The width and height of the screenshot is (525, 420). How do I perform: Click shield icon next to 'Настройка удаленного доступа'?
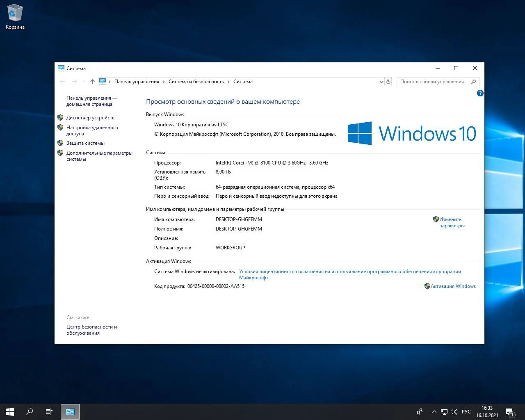pyautogui.click(x=60, y=128)
